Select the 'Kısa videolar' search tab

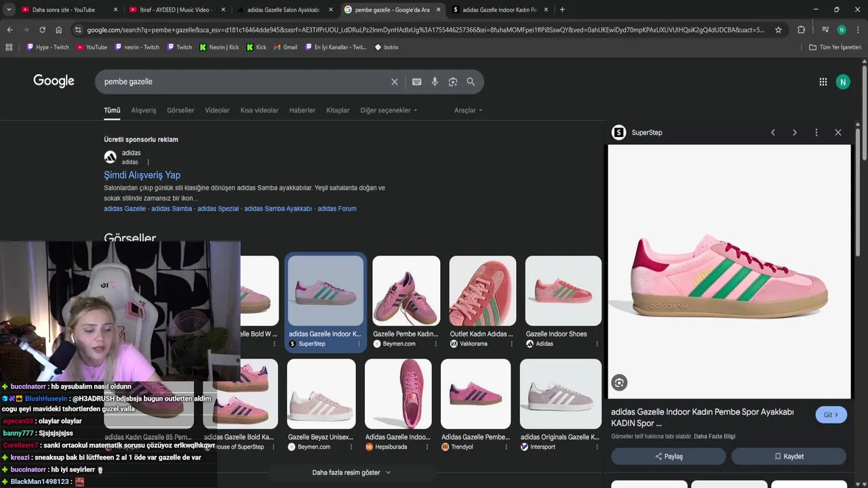point(259,110)
